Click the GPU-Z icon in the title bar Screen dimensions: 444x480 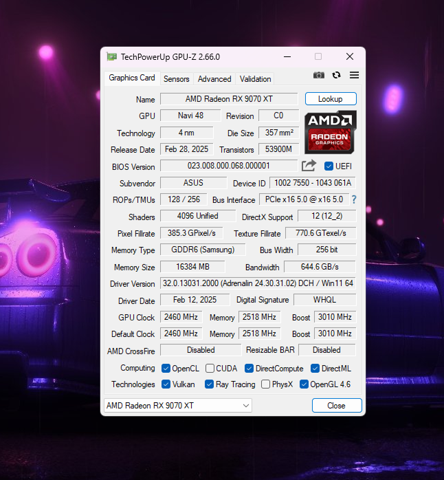112,57
